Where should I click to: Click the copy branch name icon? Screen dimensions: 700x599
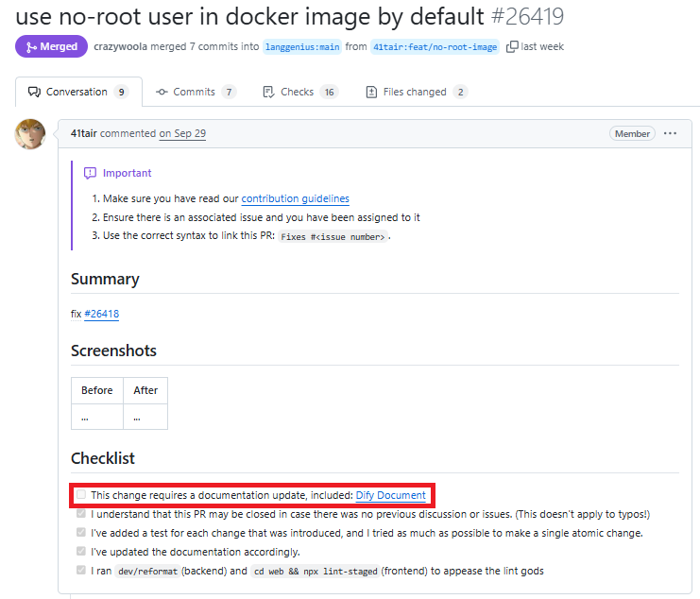pyautogui.click(x=512, y=46)
